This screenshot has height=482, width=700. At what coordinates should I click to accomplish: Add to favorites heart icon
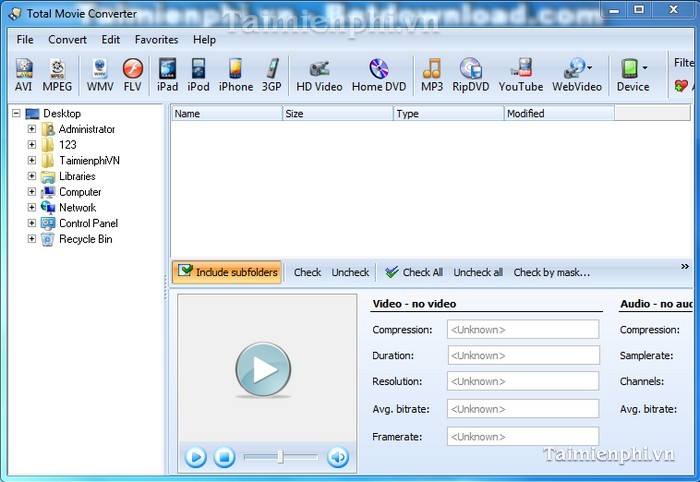pyautogui.click(x=681, y=85)
